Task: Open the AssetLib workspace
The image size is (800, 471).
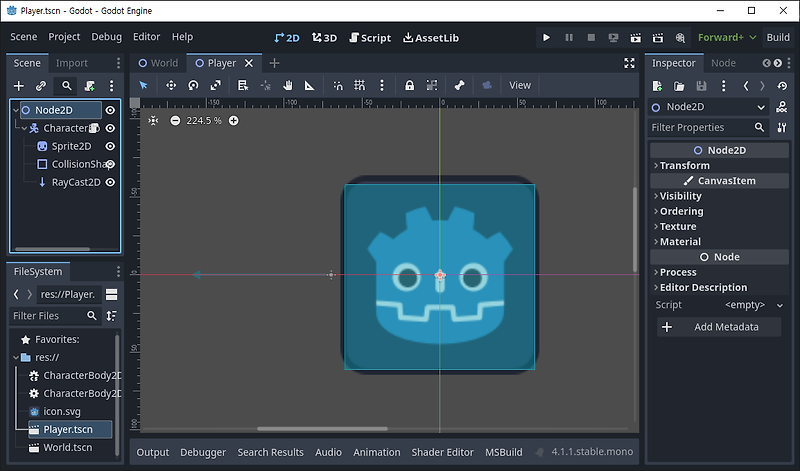Action: pos(431,38)
